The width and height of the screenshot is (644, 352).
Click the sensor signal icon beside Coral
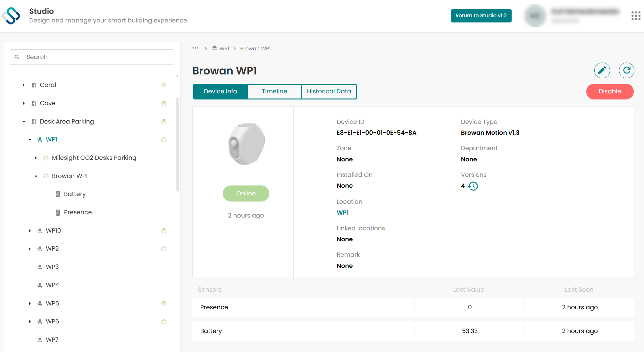coord(164,85)
